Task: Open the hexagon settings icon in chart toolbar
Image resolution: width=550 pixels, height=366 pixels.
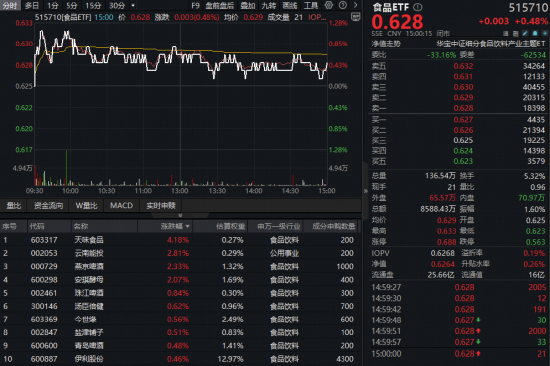Action: coord(329,5)
